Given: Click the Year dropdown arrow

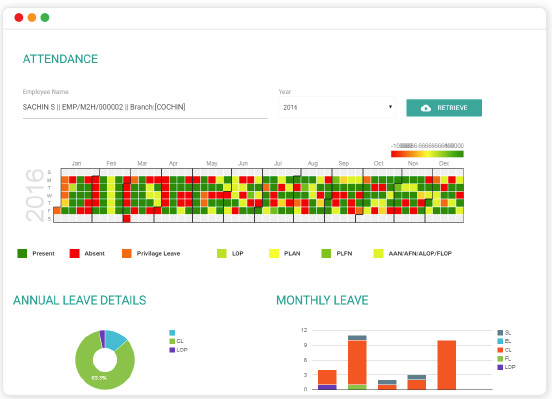Looking at the screenshot, I should (x=390, y=107).
